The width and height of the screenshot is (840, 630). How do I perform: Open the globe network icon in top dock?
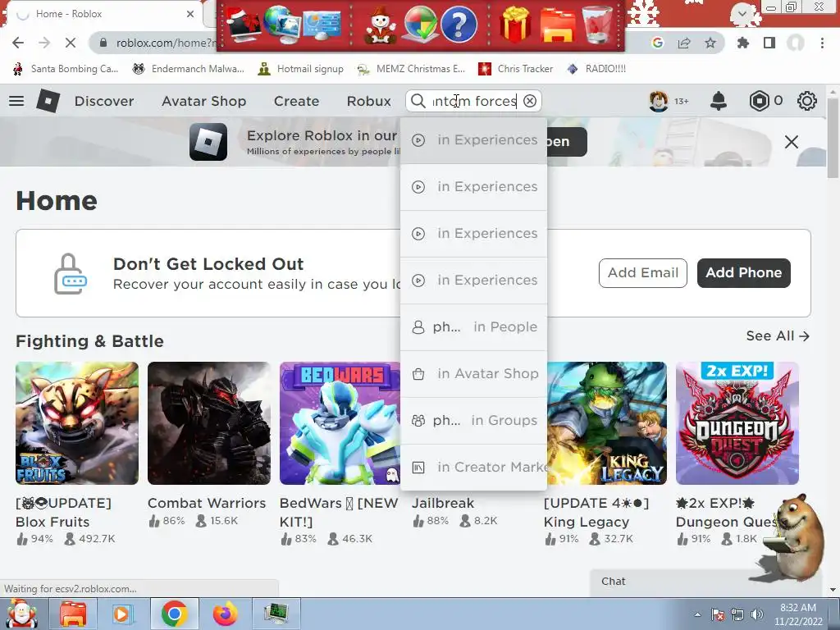pos(282,25)
